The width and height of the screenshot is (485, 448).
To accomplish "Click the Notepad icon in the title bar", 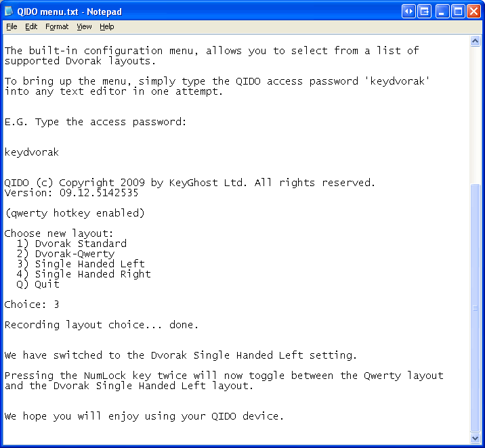I will point(9,12).
